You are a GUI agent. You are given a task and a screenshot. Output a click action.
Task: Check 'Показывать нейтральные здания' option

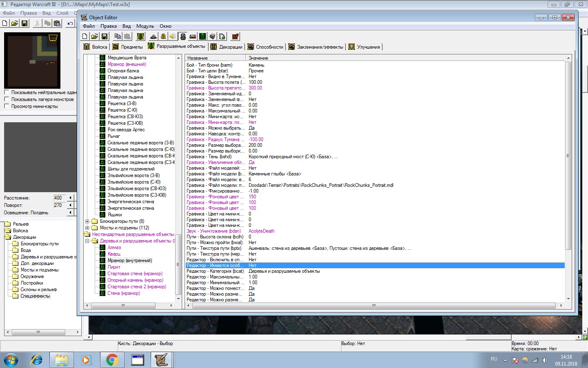[x=7, y=92]
